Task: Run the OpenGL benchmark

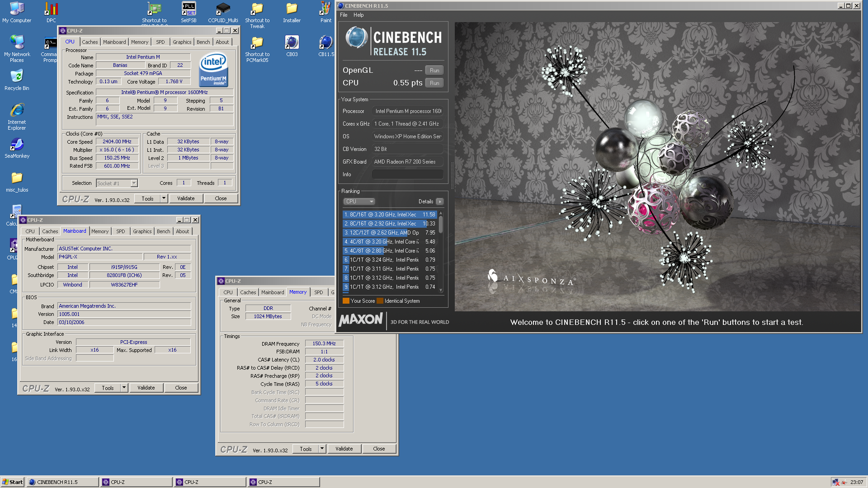Action: [x=434, y=70]
